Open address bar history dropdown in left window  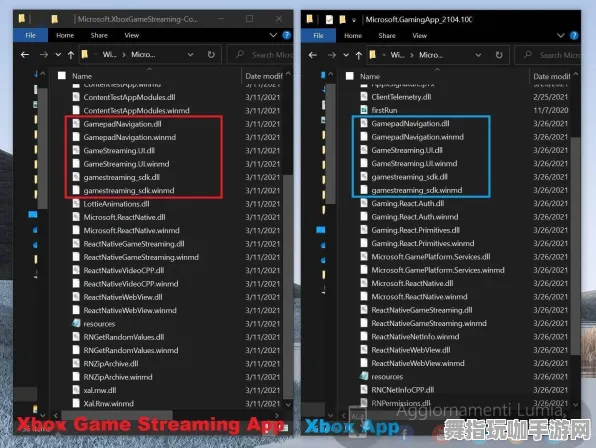pos(190,55)
